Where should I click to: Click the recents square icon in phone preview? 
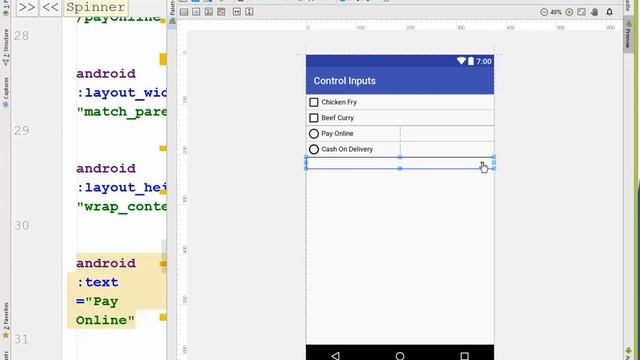(464, 356)
